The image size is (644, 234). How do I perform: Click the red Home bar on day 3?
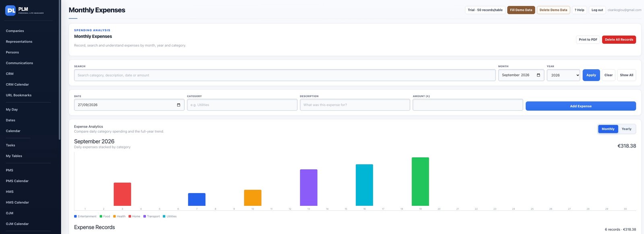tap(122, 194)
